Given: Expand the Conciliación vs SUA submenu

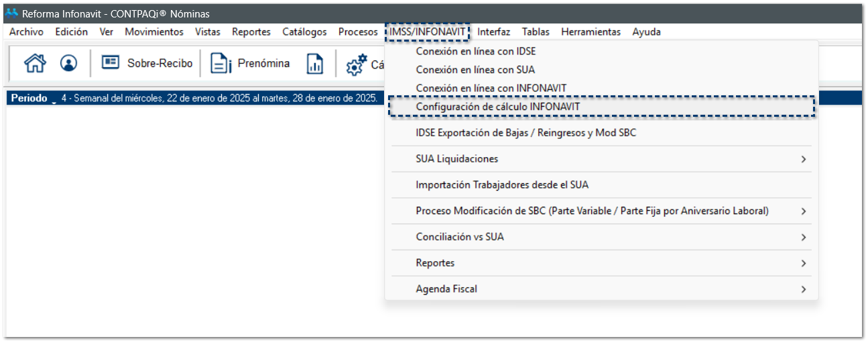Looking at the screenshot, I should 803,238.
